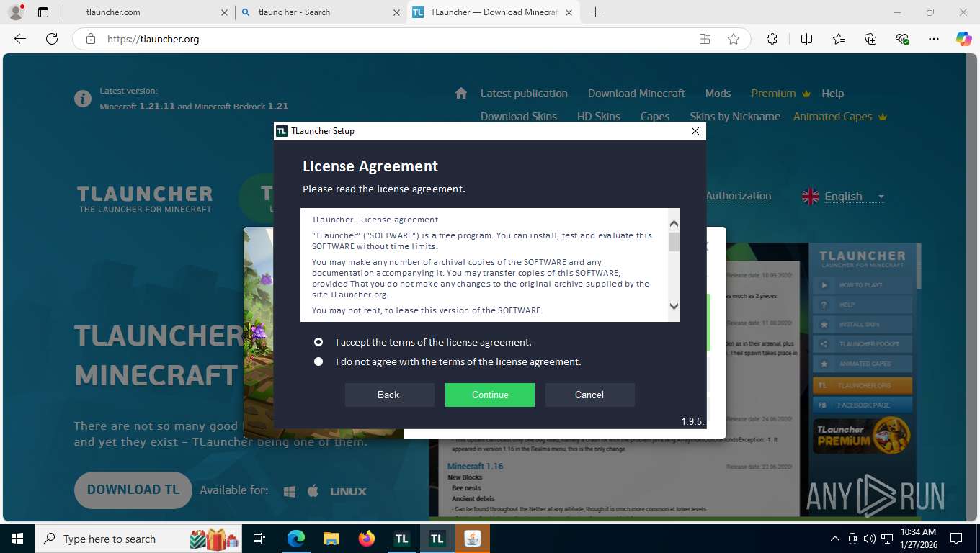Open Edge split screen icon
Screen dimensions: 980x553
coord(807,39)
